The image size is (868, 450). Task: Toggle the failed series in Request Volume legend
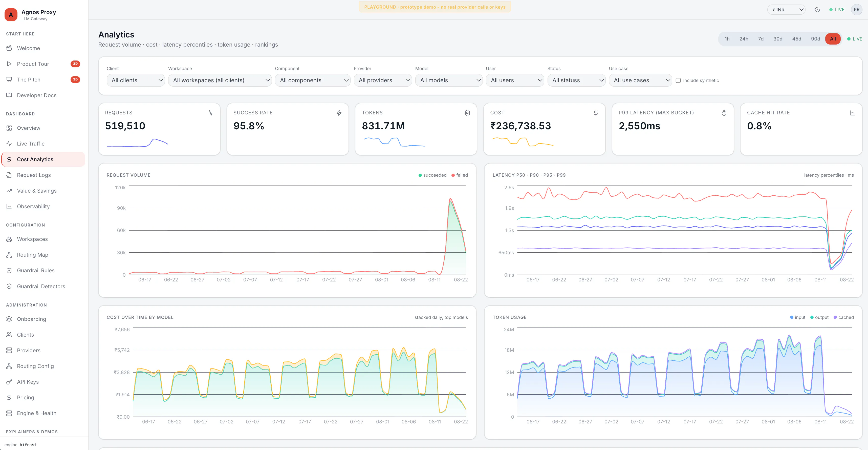coord(460,175)
